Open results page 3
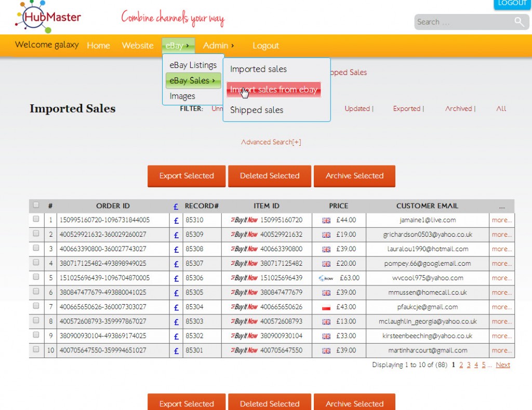Screen dimensions: 532x410 coord(469,365)
